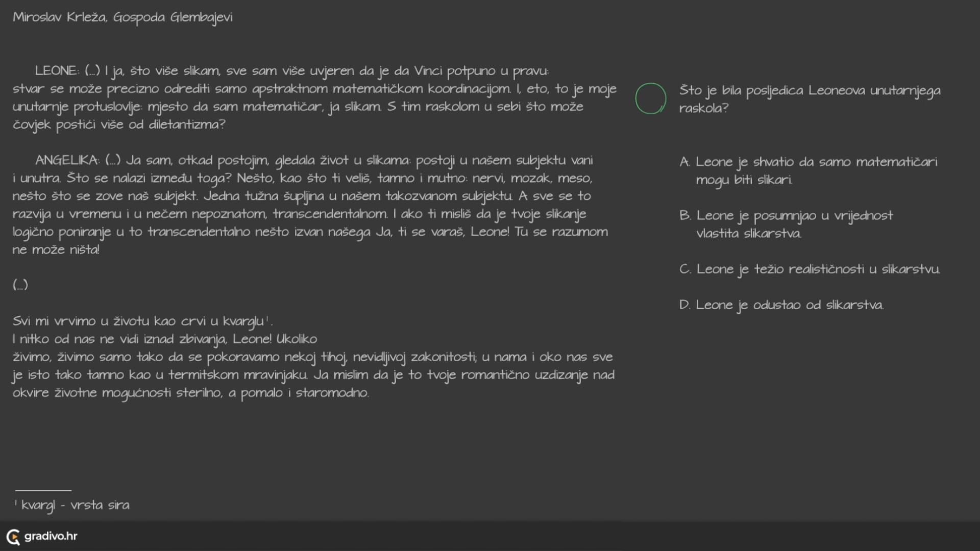Click the superscript footnote marker after 'kvarglu'
980x551 pixels.
(x=267, y=318)
